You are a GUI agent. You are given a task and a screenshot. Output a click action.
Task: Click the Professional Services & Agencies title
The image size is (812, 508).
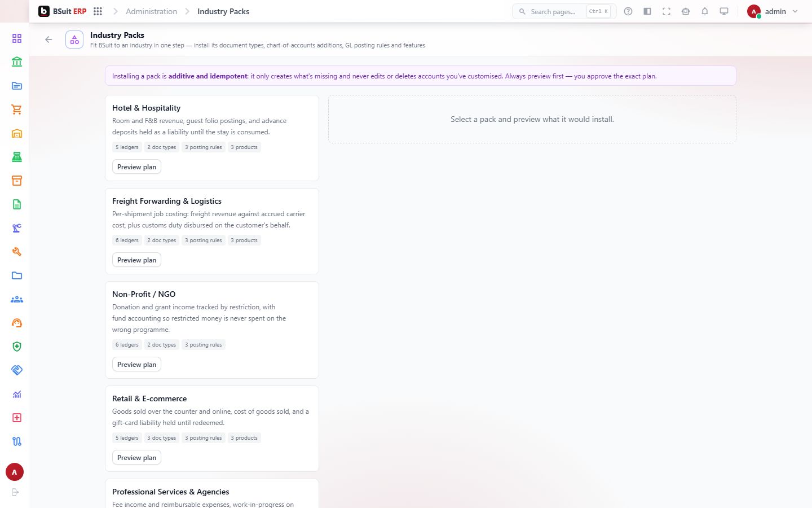pos(171,492)
